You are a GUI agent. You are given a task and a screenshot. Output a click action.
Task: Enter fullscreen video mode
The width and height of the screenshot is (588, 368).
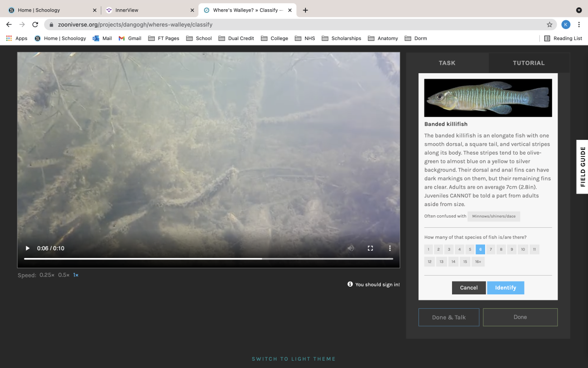tap(370, 248)
